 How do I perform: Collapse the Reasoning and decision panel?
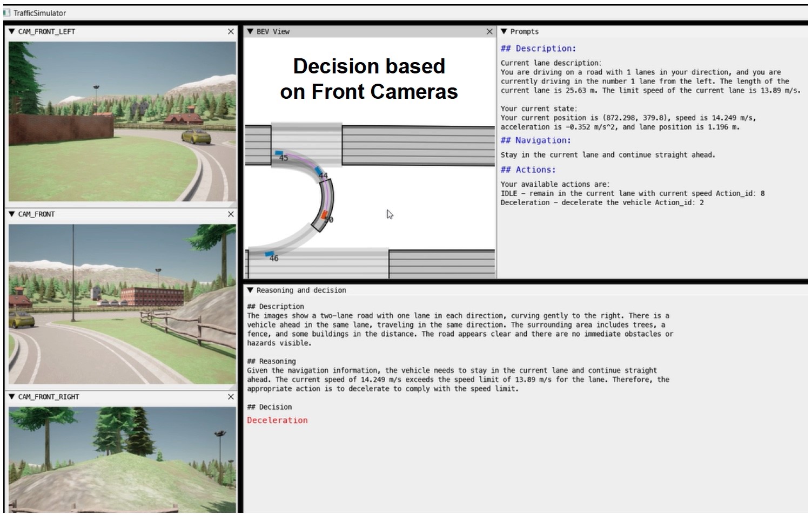250,290
